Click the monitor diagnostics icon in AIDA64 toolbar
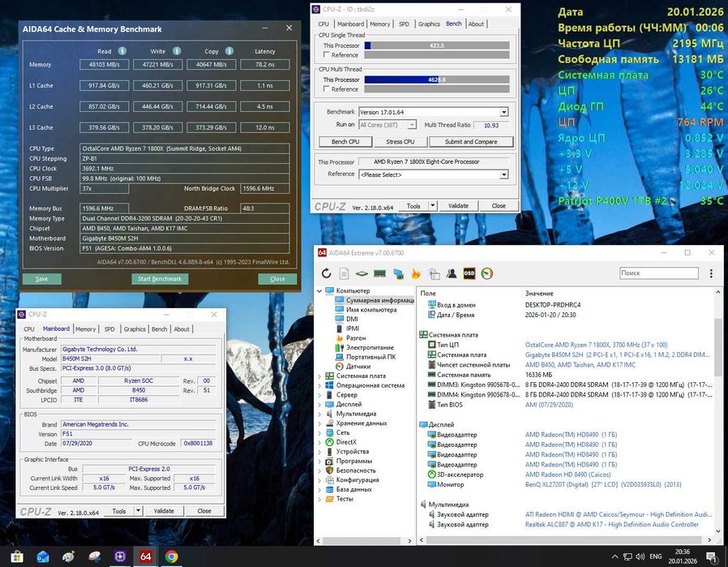The width and height of the screenshot is (728, 567). (x=398, y=273)
